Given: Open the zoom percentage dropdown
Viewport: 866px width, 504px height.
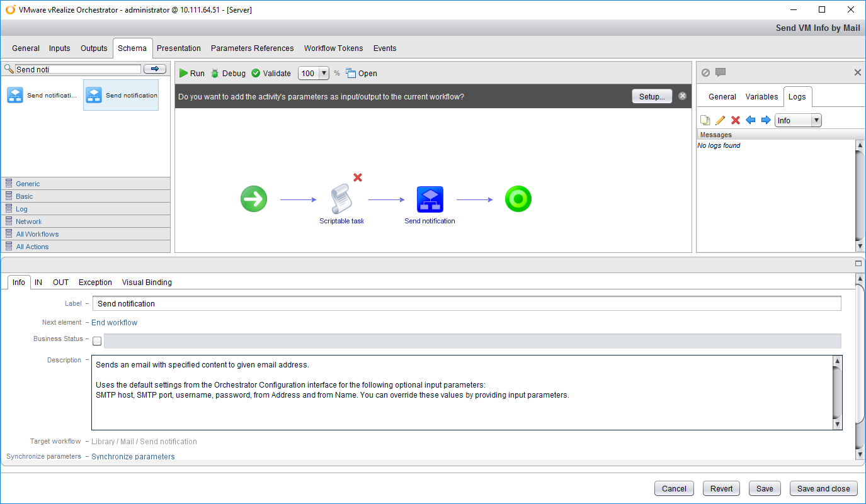Looking at the screenshot, I should coord(324,74).
